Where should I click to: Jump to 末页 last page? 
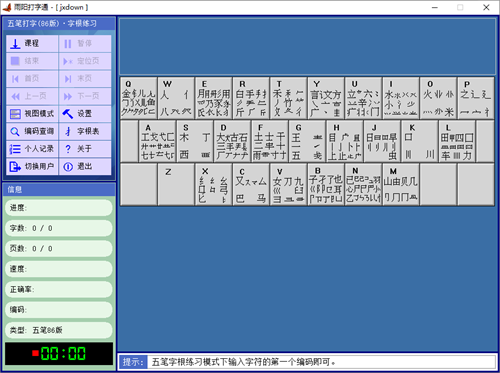point(85,79)
